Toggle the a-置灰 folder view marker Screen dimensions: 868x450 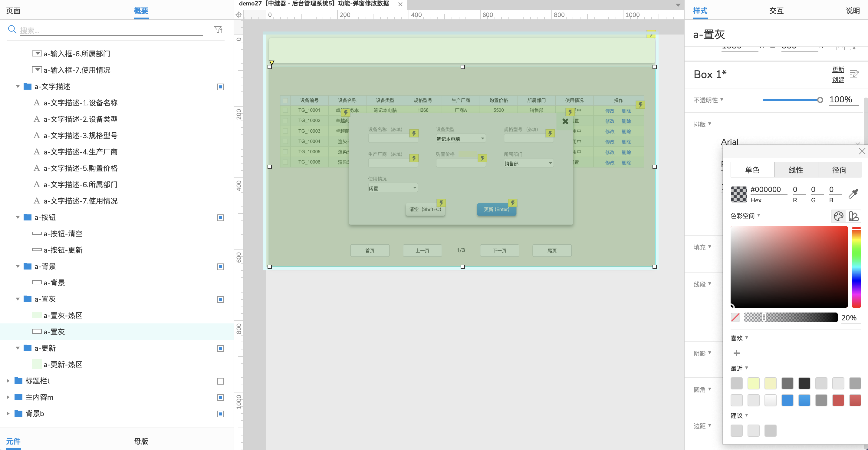pos(221,300)
